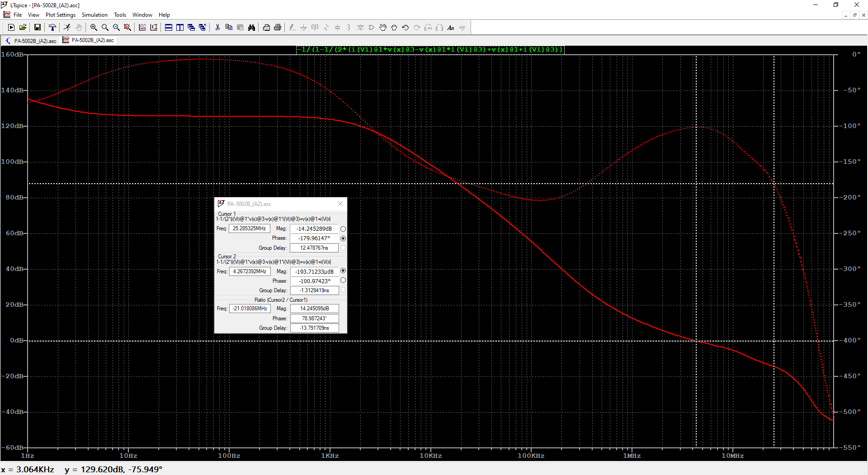Open the Plot Settings menu
868x475 pixels.
60,15
